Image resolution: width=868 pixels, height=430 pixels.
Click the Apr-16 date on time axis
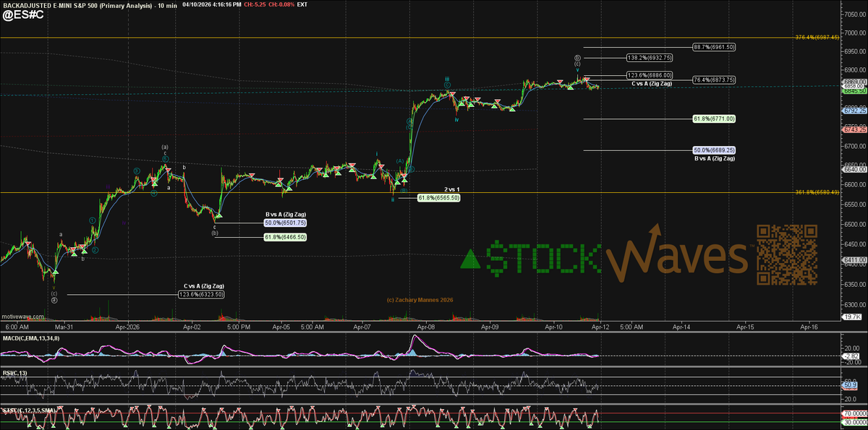click(x=809, y=327)
